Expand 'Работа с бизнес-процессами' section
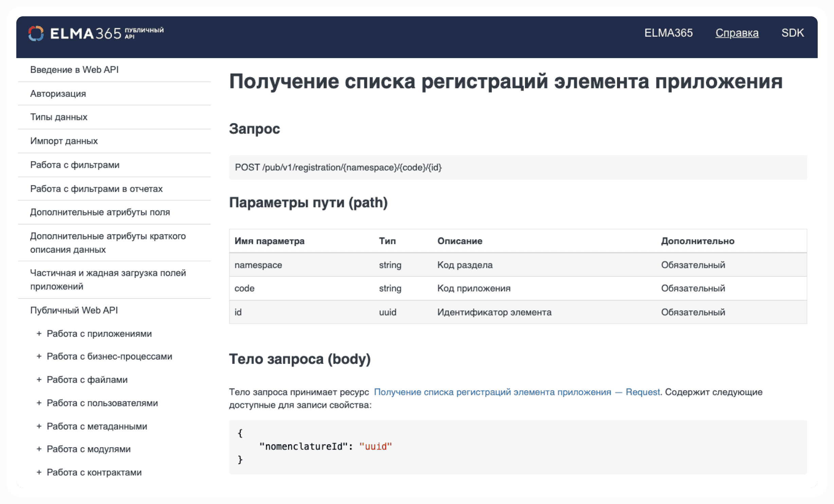This screenshot has width=834, height=504. pos(39,356)
